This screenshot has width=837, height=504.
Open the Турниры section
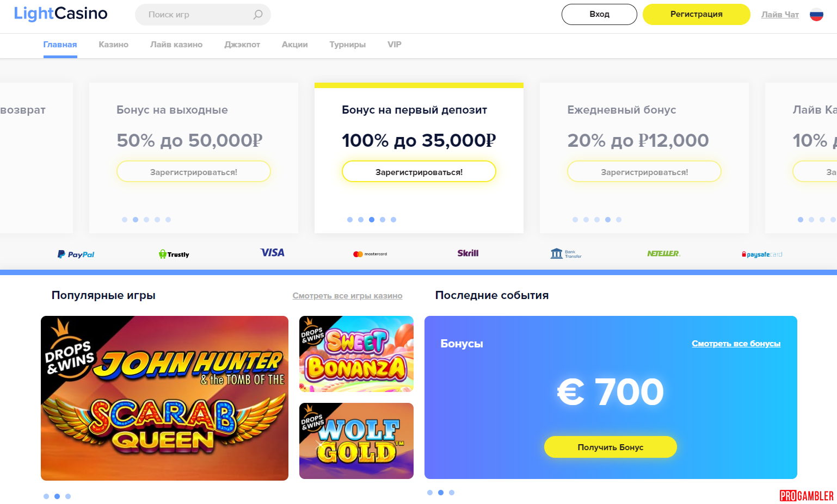click(347, 45)
